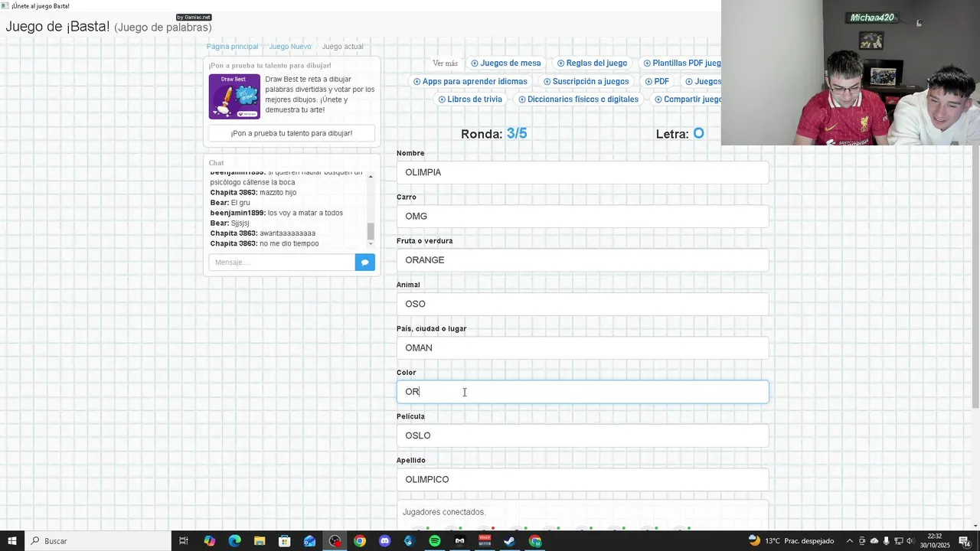Go to Página principal breadcrumb
The image size is (980, 551).
pos(232,47)
